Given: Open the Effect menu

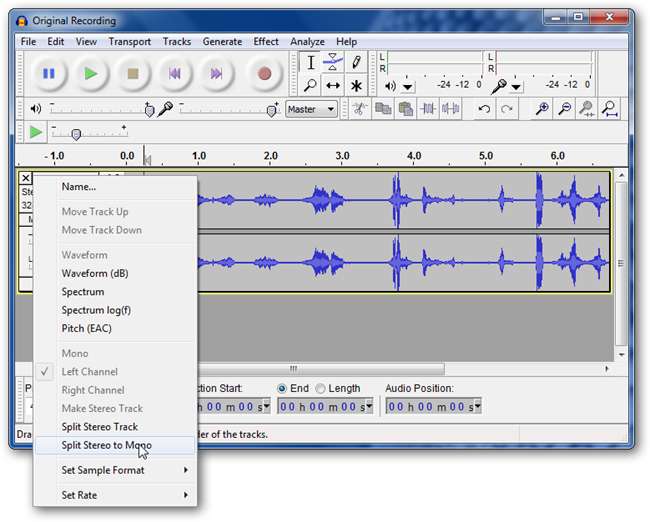Looking at the screenshot, I should tap(266, 42).
